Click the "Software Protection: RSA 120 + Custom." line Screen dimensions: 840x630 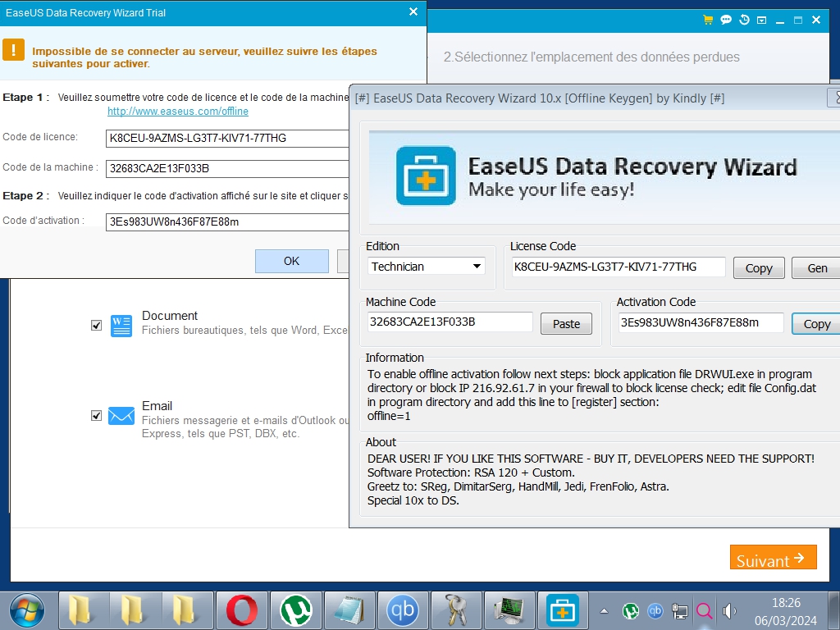click(471, 472)
